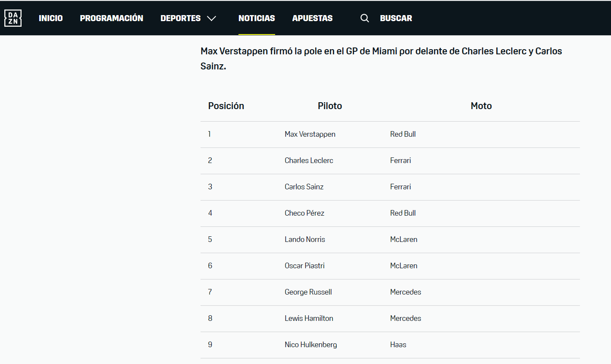
Task: Click the BUSCAR search label
Action: click(x=396, y=18)
